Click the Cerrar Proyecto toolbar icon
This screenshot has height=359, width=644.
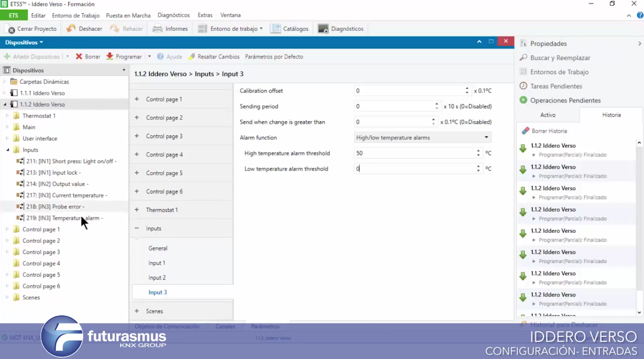pyautogui.click(x=11, y=29)
